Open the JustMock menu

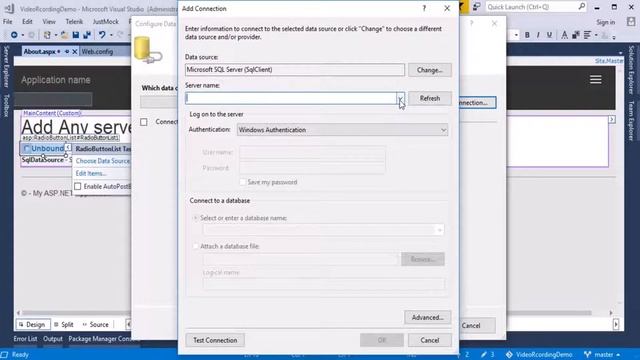click(106, 22)
